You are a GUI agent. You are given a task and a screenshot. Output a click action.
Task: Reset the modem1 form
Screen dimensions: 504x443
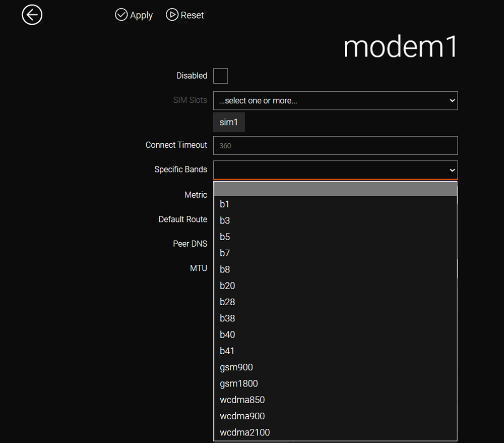185,15
